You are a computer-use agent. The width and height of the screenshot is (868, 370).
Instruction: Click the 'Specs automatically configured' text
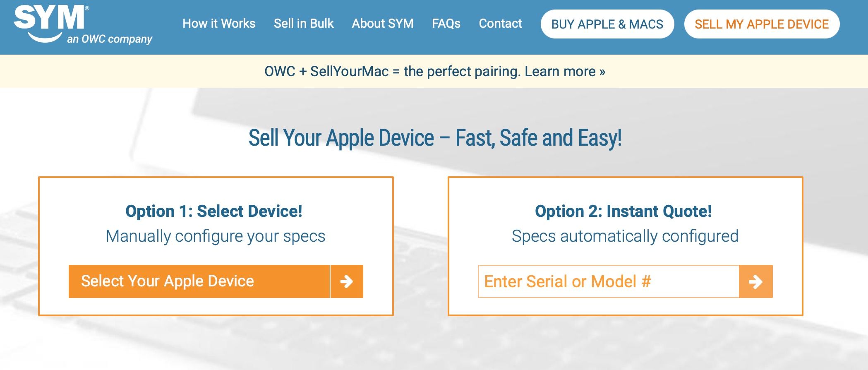pyautogui.click(x=625, y=236)
